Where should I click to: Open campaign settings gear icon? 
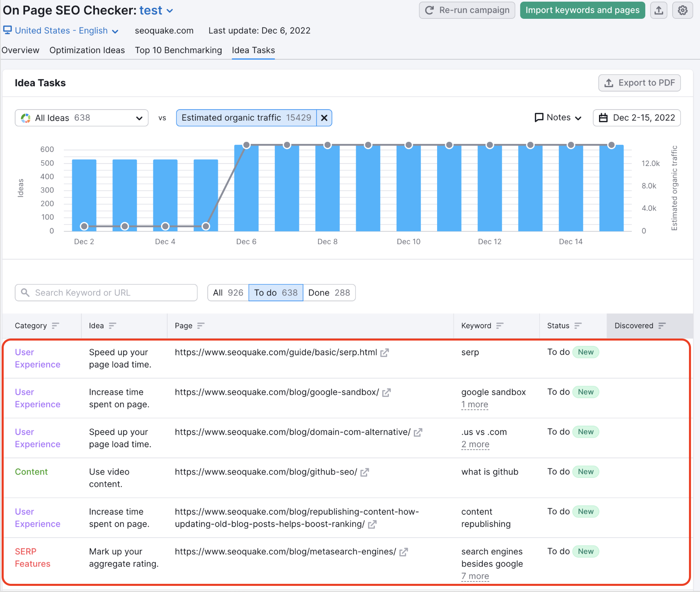click(682, 10)
